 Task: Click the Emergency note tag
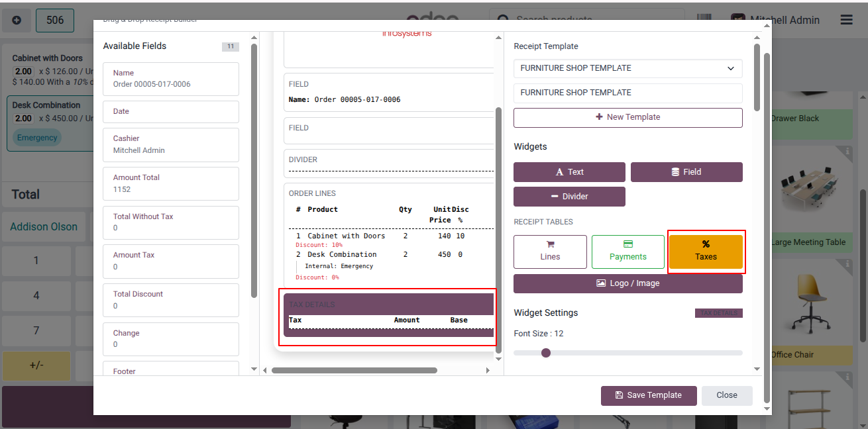click(37, 138)
